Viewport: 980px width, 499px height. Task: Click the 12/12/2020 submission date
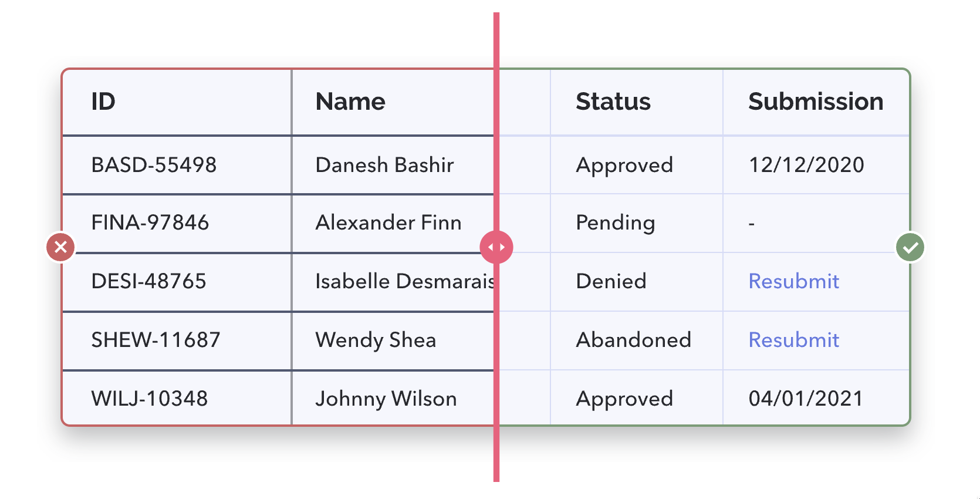(x=806, y=165)
